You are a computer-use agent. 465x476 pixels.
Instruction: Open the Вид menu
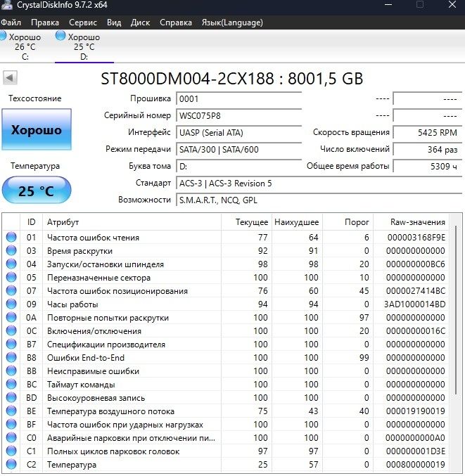[x=114, y=22]
